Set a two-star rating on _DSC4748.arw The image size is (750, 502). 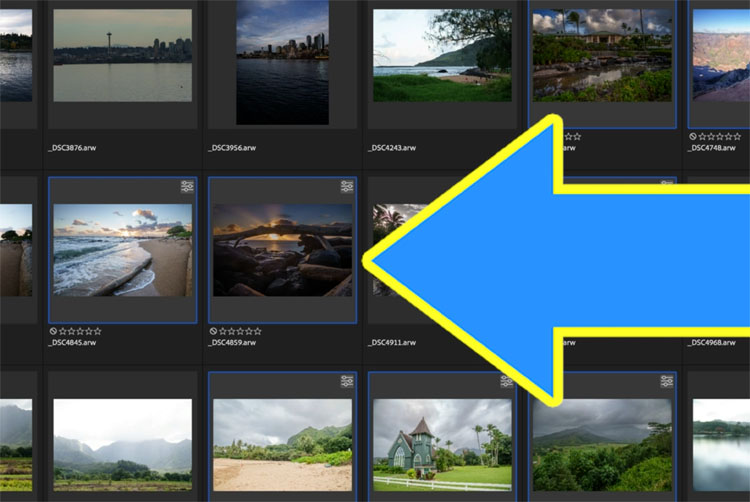[711, 136]
